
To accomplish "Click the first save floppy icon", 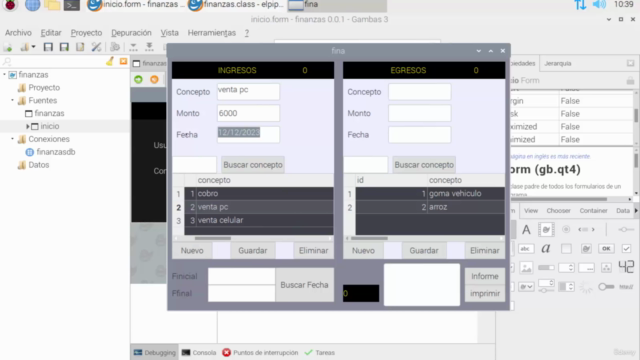I will coord(48,47).
